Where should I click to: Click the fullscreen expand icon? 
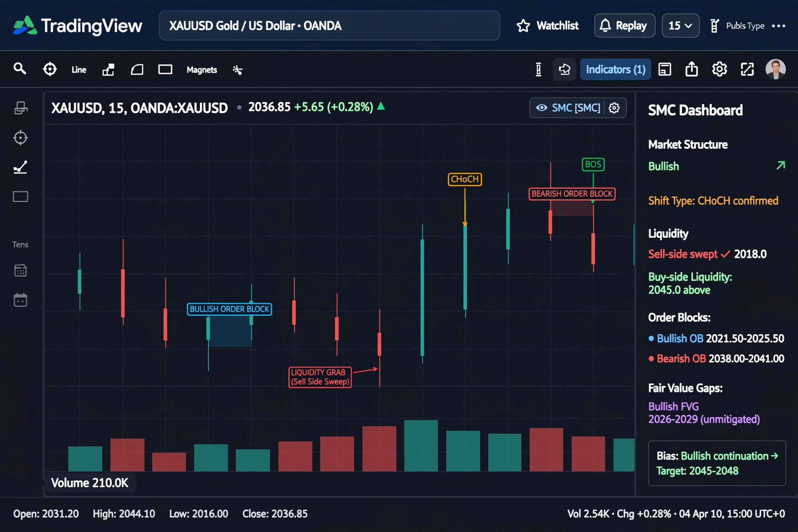tap(747, 69)
